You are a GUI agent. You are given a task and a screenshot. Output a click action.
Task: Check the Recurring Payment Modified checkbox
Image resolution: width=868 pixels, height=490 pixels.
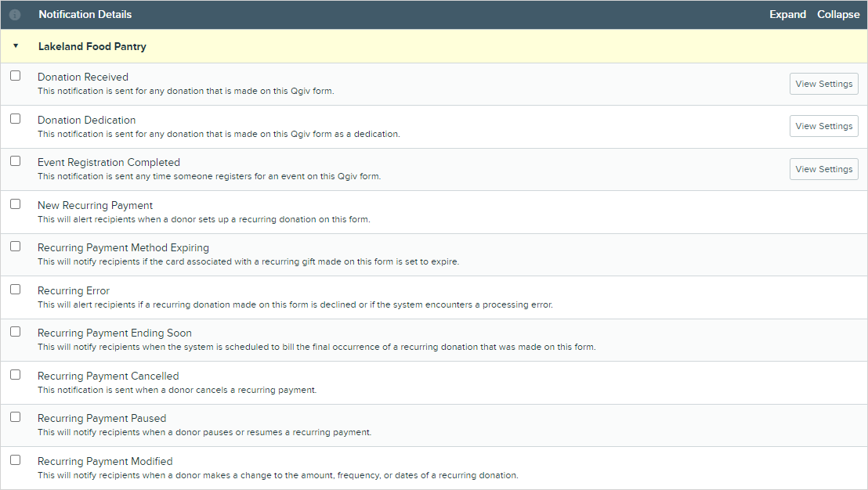click(16, 459)
